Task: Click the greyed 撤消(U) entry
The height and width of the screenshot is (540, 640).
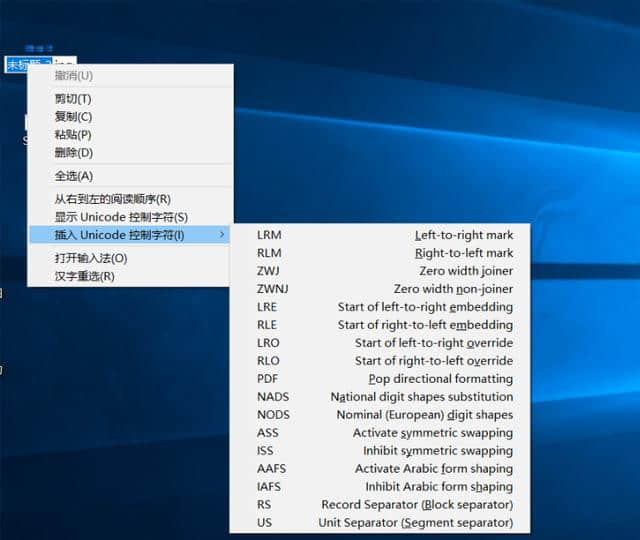Action: (x=130, y=76)
